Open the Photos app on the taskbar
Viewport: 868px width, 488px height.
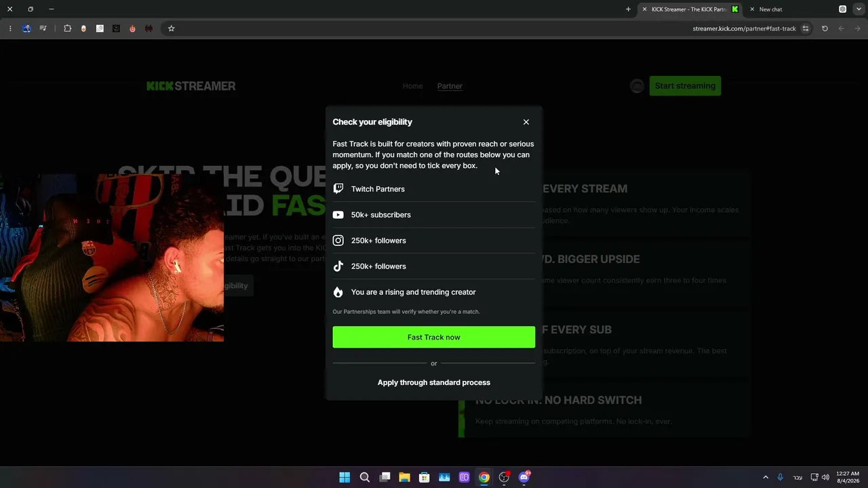444,477
